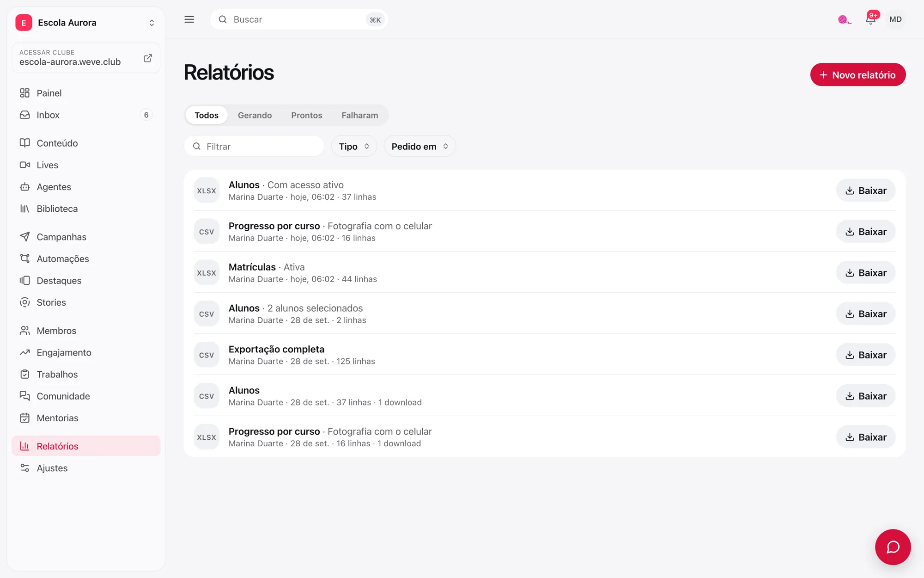Open Ajustes settings
924x578 pixels.
pyautogui.click(x=86, y=468)
